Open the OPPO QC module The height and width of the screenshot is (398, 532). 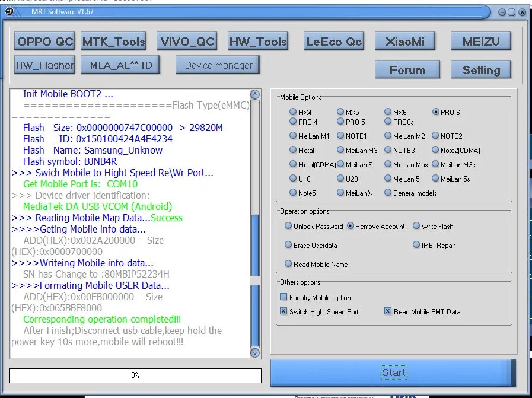[x=44, y=42]
